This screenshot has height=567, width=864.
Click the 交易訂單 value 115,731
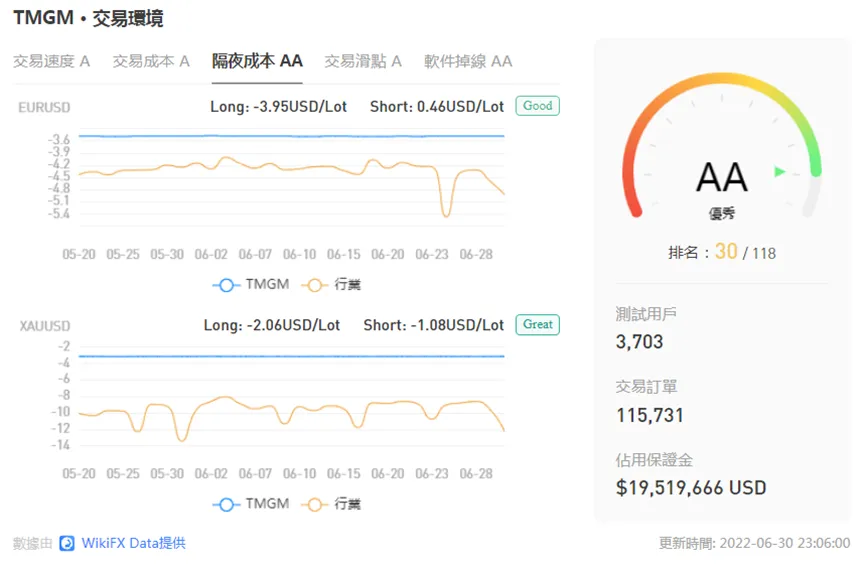click(650, 415)
